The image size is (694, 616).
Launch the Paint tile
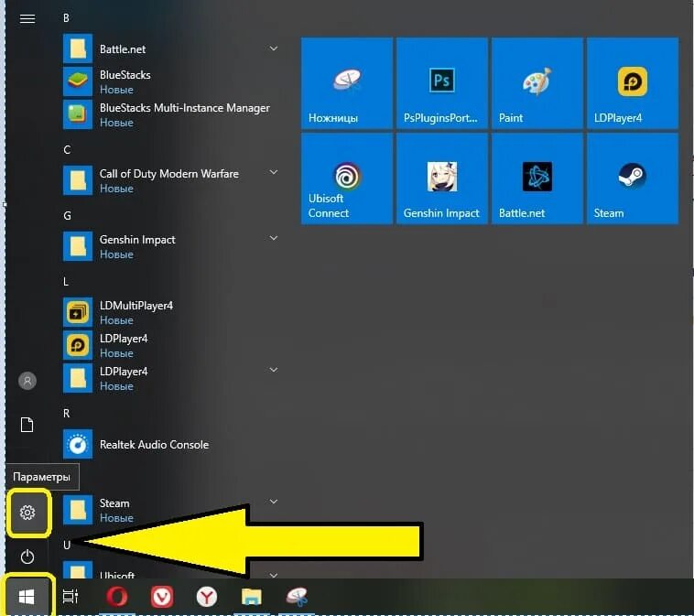537,83
